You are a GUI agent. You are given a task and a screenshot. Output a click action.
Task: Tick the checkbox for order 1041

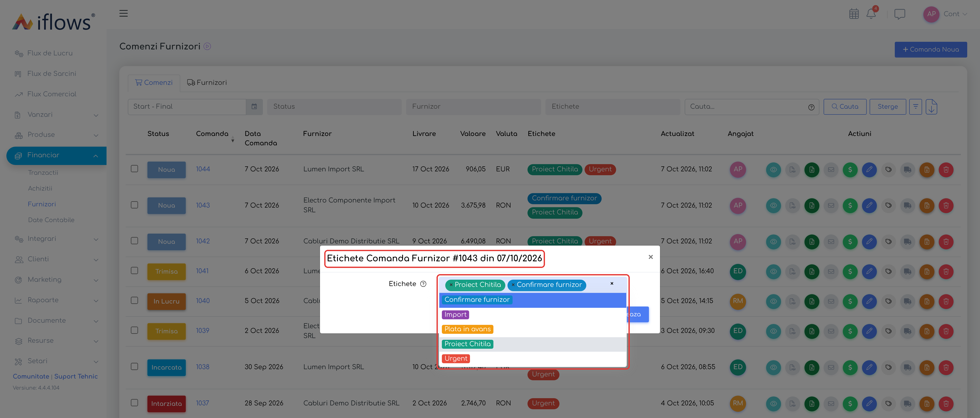(134, 271)
